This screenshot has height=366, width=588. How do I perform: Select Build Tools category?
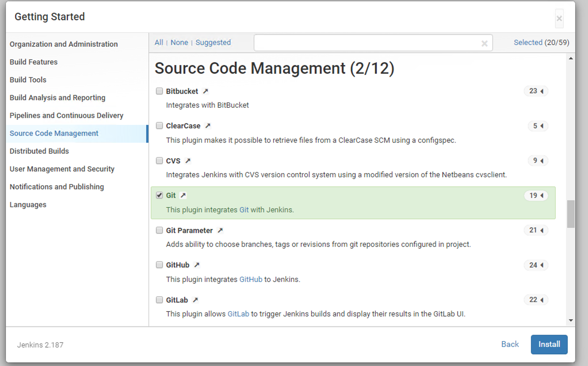tap(28, 80)
